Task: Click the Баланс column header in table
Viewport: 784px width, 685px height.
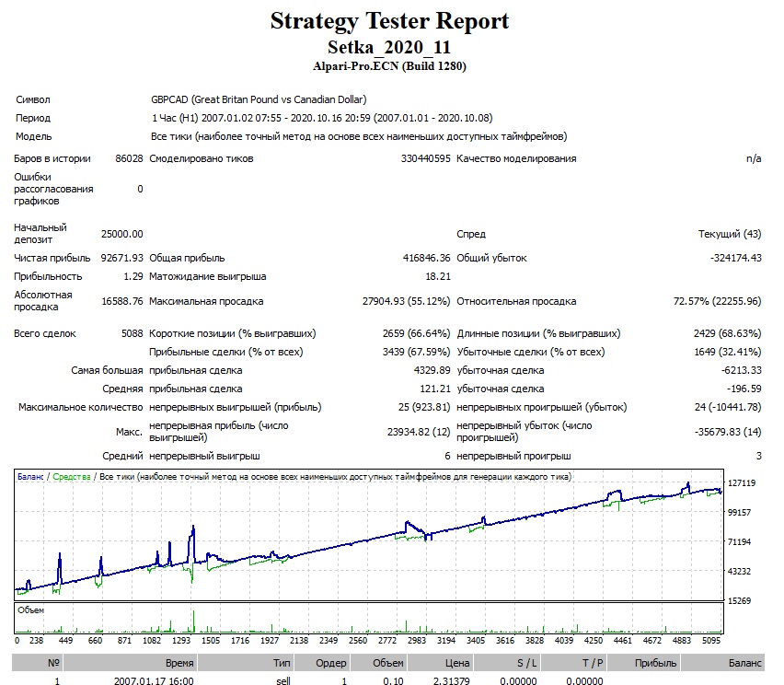Action: (x=723, y=663)
